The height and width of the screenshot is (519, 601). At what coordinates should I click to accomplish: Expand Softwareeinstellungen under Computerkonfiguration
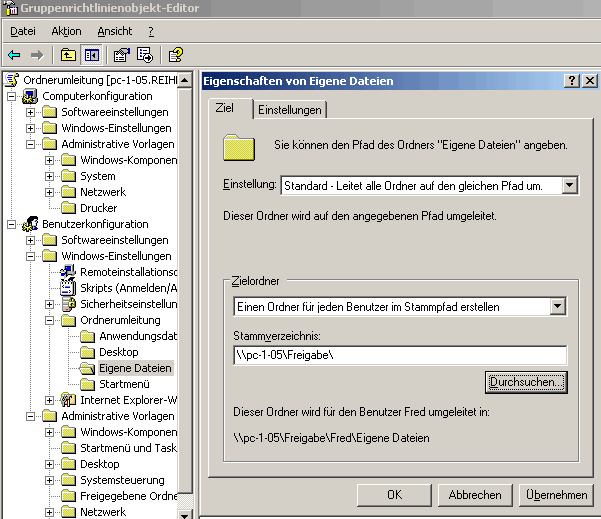pos(30,112)
